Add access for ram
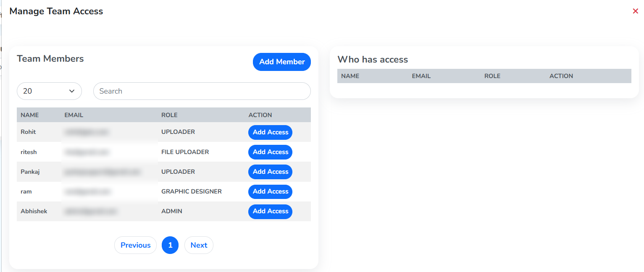644x272 pixels. 270,191
